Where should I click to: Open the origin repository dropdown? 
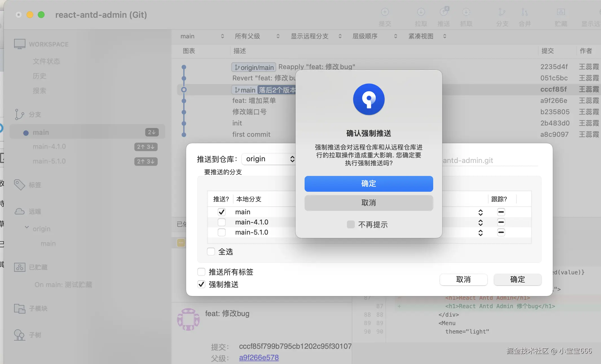(x=268, y=159)
